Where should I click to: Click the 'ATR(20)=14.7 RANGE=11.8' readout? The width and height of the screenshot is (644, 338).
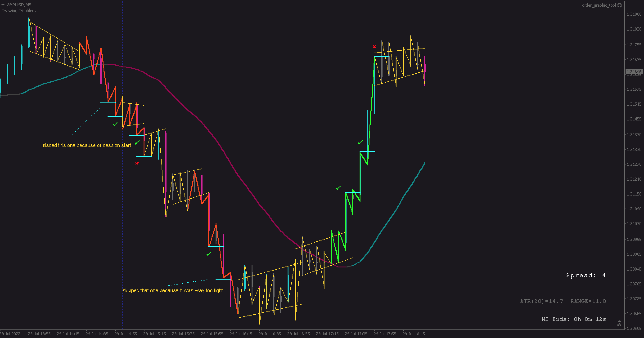pos(563,301)
